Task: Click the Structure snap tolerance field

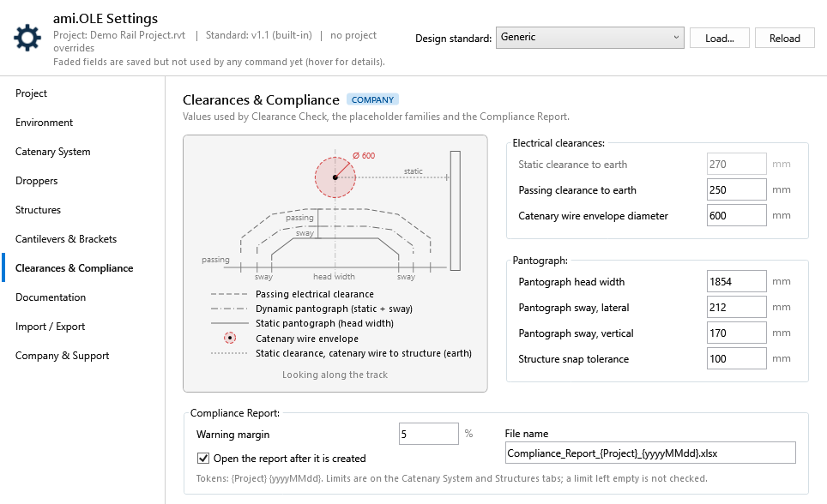Action: coord(736,359)
